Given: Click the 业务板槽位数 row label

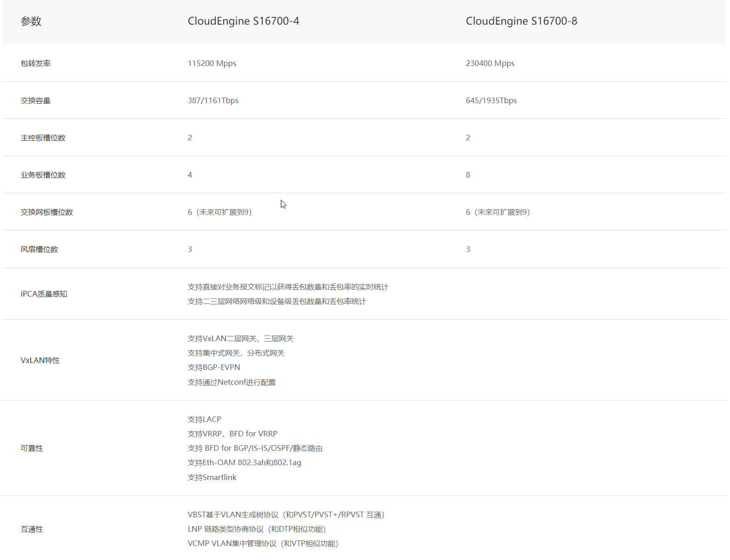Looking at the screenshot, I should click(43, 175).
